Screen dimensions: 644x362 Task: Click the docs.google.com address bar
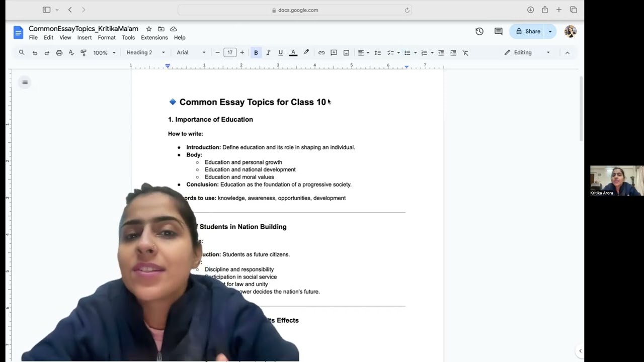pos(295,10)
